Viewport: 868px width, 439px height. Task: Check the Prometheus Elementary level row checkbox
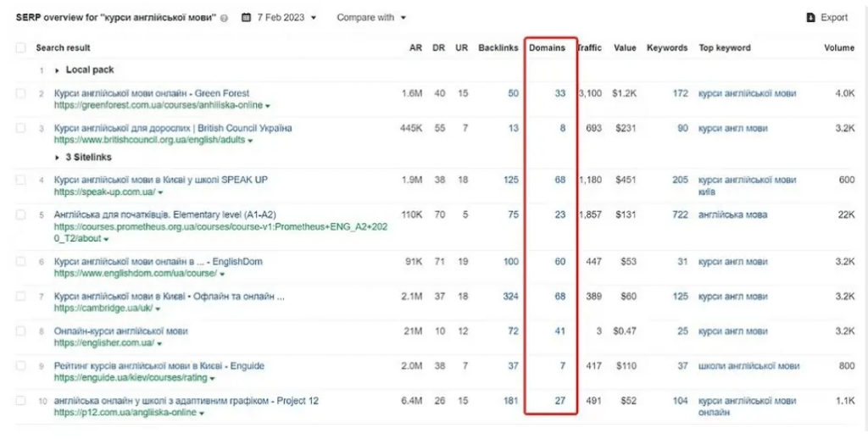point(21,214)
